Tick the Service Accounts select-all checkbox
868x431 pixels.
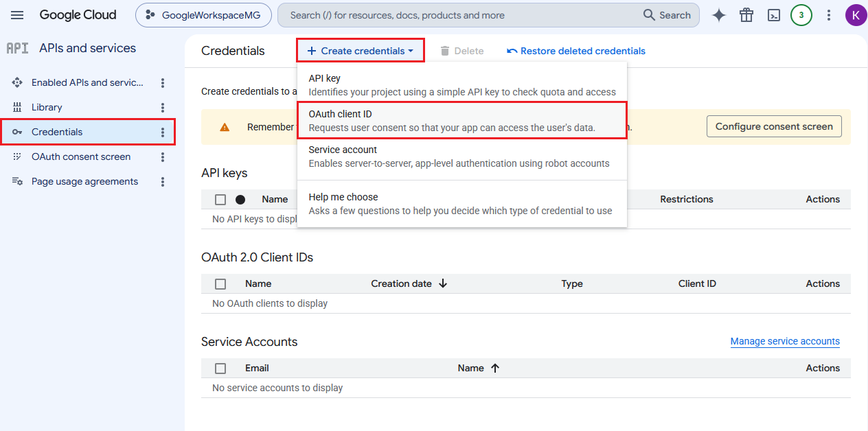pos(220,369)
